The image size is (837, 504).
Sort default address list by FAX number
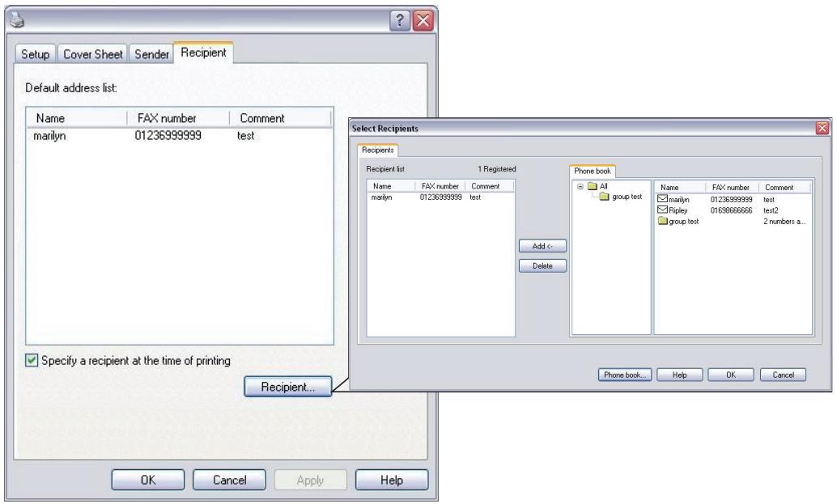point(178,118)
